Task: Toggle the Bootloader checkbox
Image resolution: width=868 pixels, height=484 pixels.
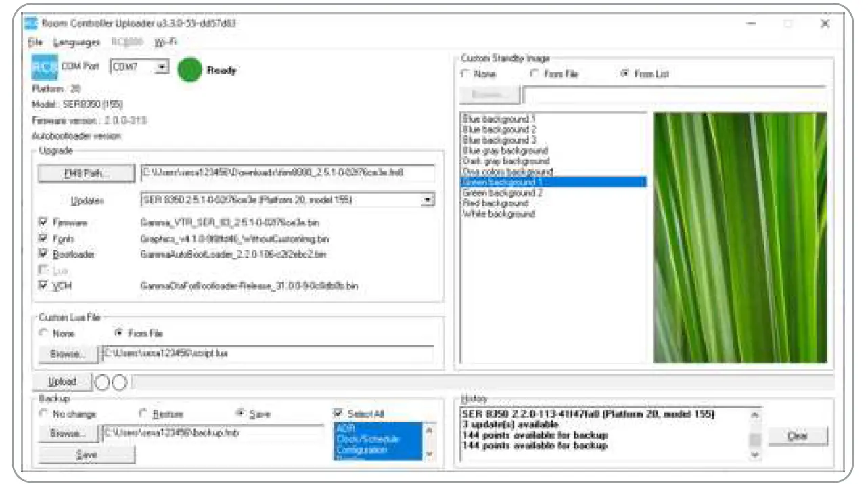Action: (x=44, y=254)
